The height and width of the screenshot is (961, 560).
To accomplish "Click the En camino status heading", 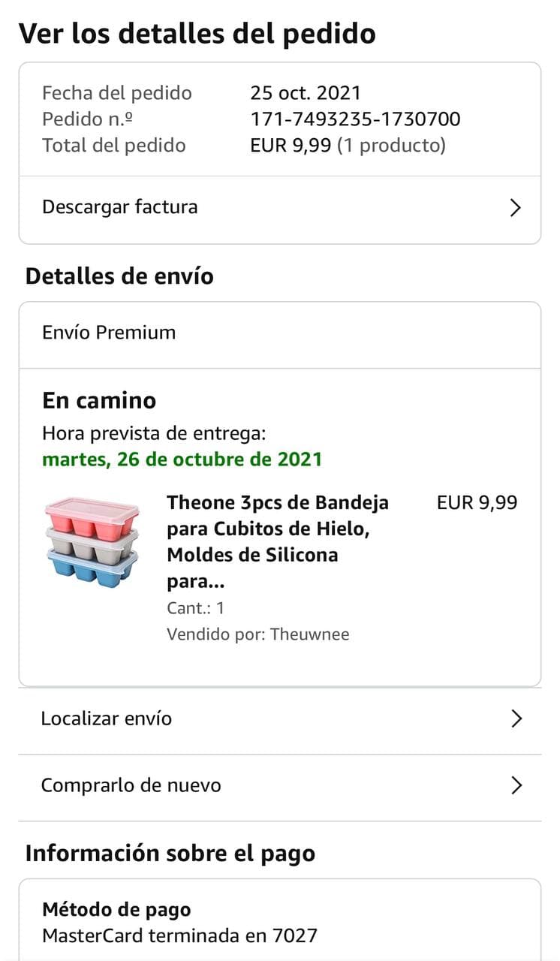I will point(99,400).
